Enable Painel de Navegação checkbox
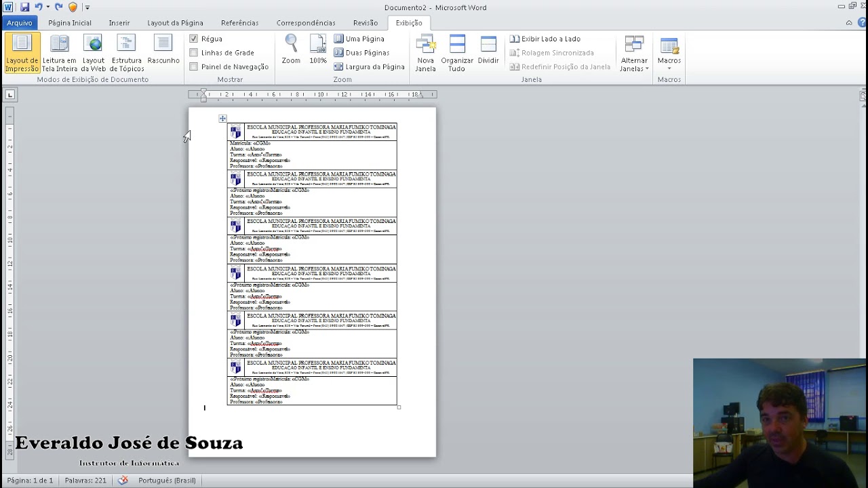 click(x=193, y=66)
